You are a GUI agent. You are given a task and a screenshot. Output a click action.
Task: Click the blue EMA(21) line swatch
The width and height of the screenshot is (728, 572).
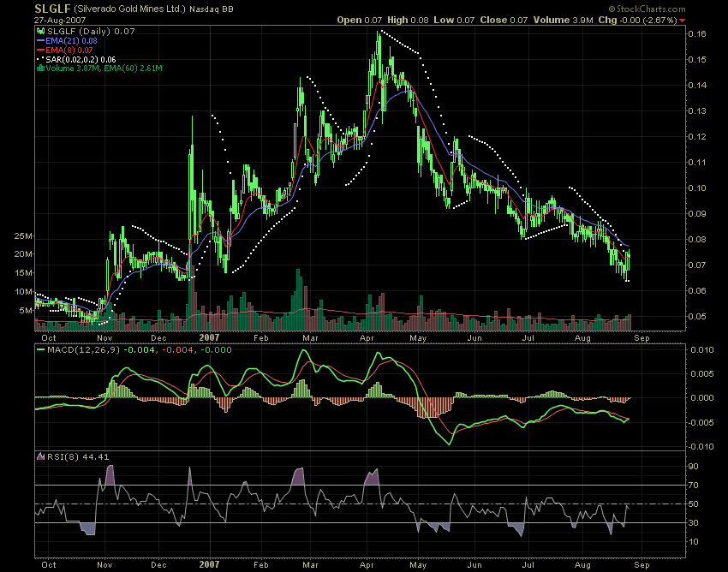[40, 41]
